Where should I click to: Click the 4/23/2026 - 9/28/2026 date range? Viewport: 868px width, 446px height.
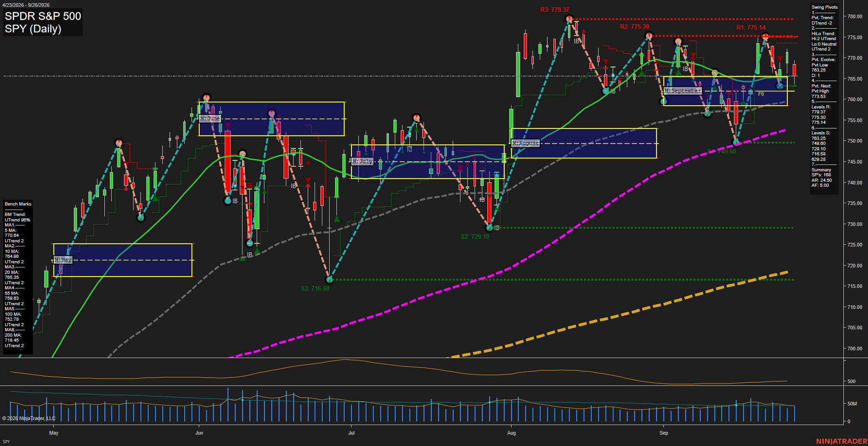(x=26, y=5)
